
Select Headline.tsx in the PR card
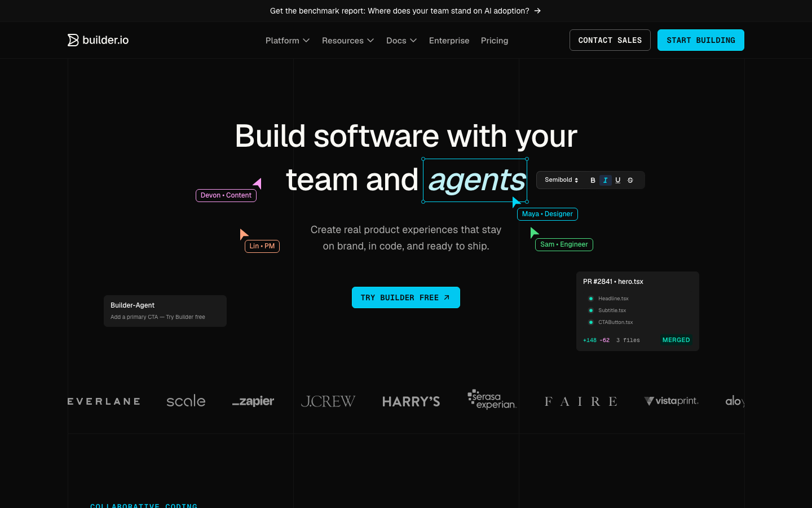coord(614,299)
